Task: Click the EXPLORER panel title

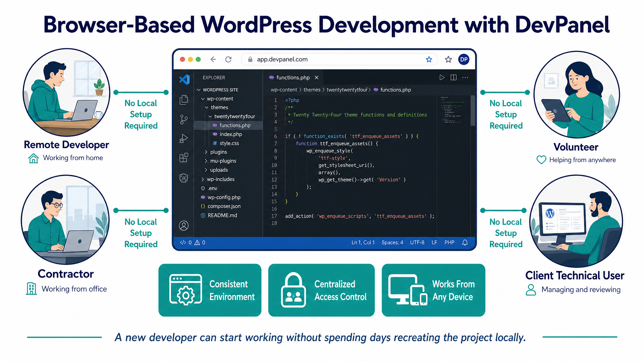Action: (214, 77)
